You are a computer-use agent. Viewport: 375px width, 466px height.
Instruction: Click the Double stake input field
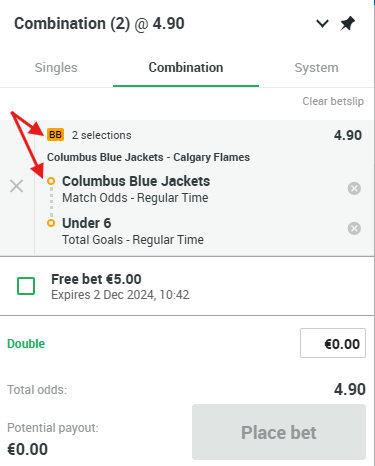(x=333, y=343)
